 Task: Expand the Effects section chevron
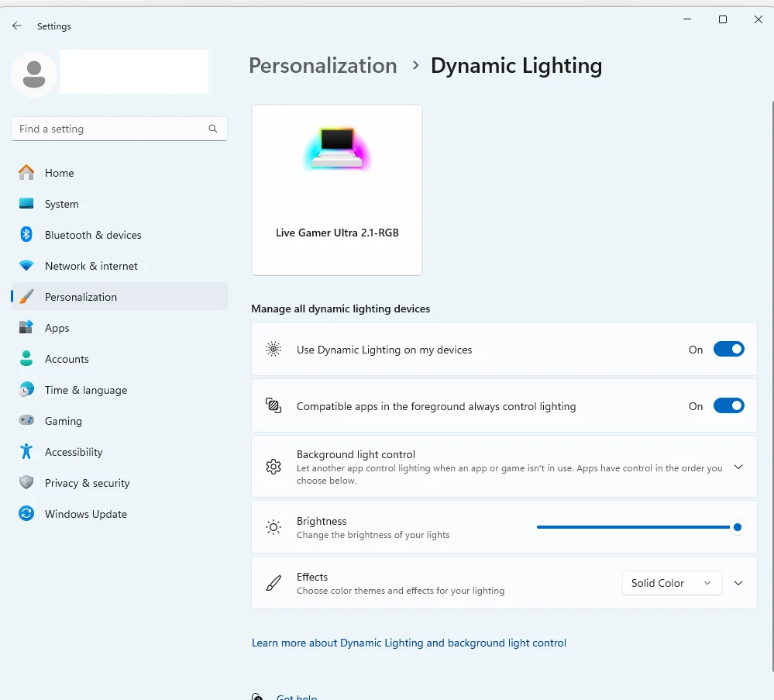tap(738, 583)
